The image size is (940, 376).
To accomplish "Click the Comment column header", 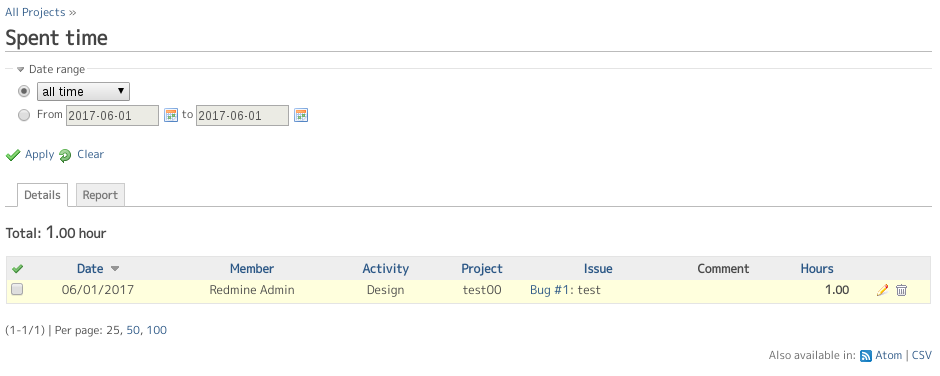I will coord(723,269).
